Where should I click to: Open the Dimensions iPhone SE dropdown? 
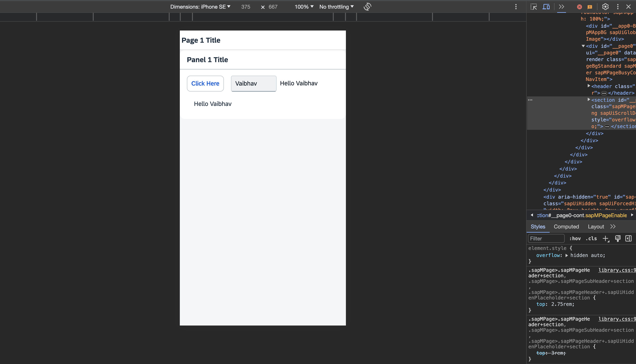[x=200, y=7]
